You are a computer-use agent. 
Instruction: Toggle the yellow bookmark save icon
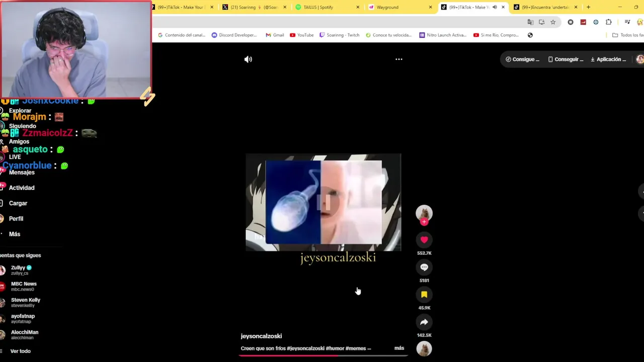pos(424,295)
